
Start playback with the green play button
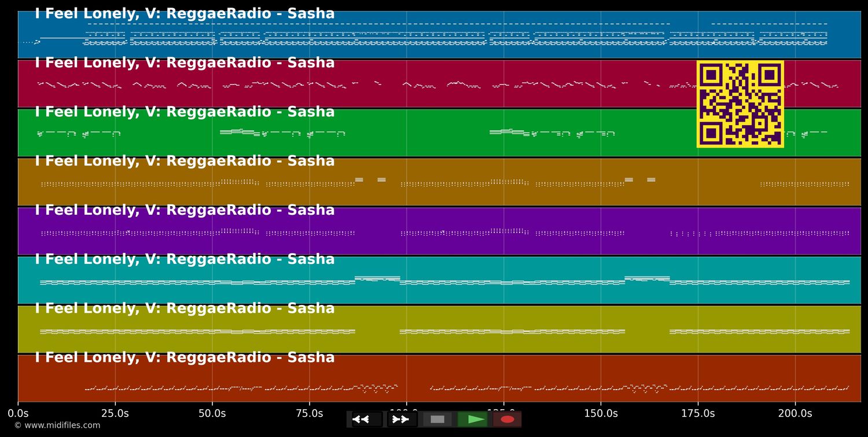click(x=473, y=419)
